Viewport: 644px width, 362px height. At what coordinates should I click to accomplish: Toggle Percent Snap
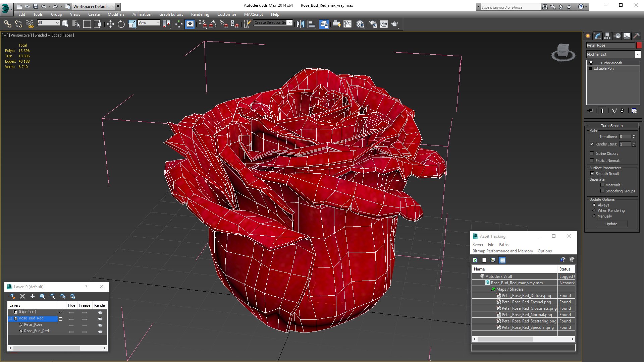[224, 24]
